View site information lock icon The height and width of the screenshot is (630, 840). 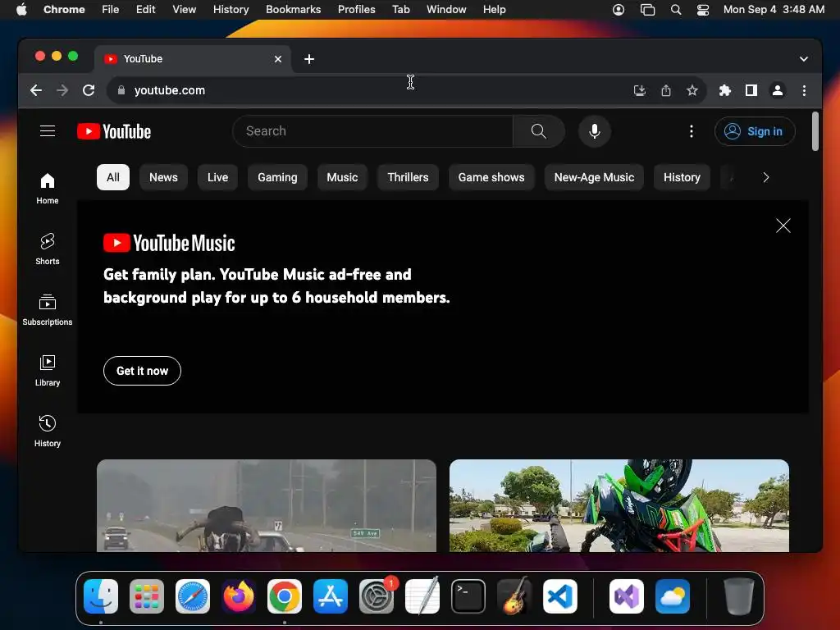pyautogui.click(x=121, y=90)
